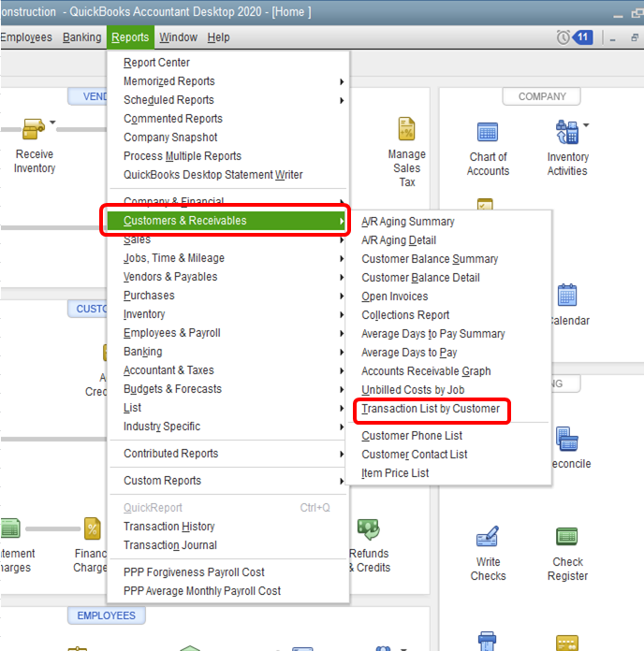This screenshot has height=651, width=644.
Task: Open the Accountant & Taxes submenu
Action: [x=227, y=370]
